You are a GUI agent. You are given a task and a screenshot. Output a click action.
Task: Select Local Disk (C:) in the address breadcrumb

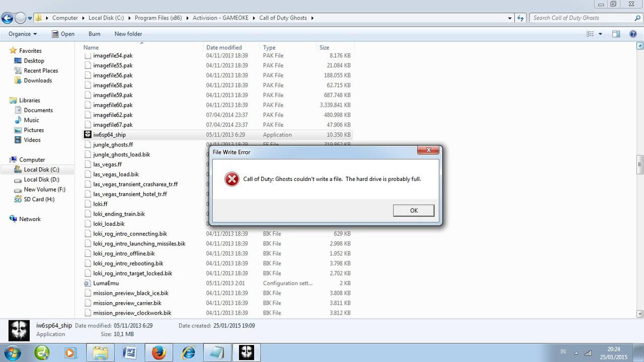click(x=106, y=18)
